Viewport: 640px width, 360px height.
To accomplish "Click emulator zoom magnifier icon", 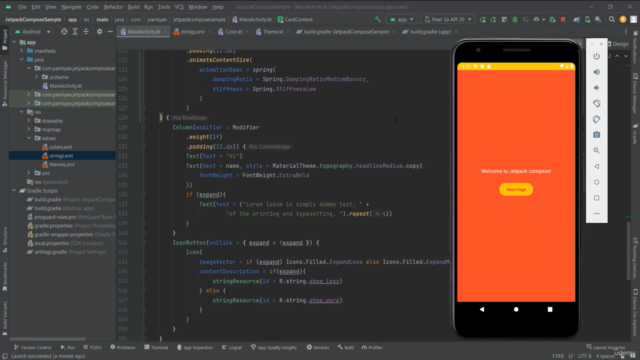I will click(x=596, y=151).
